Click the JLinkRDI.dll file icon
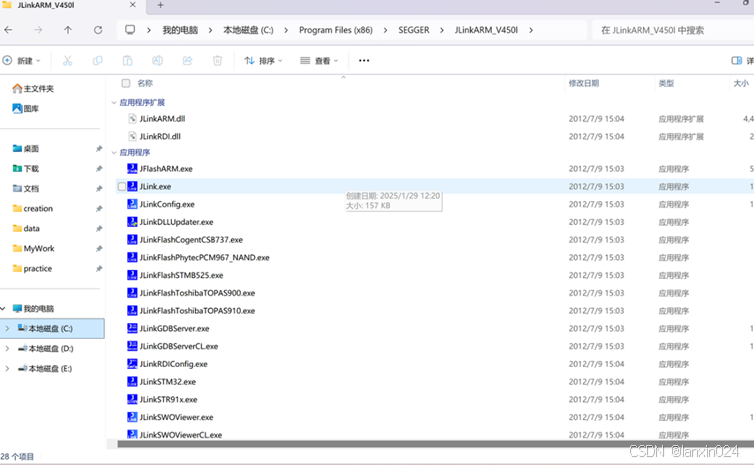Screen dimensions: 754x465 tap(133, 136)
